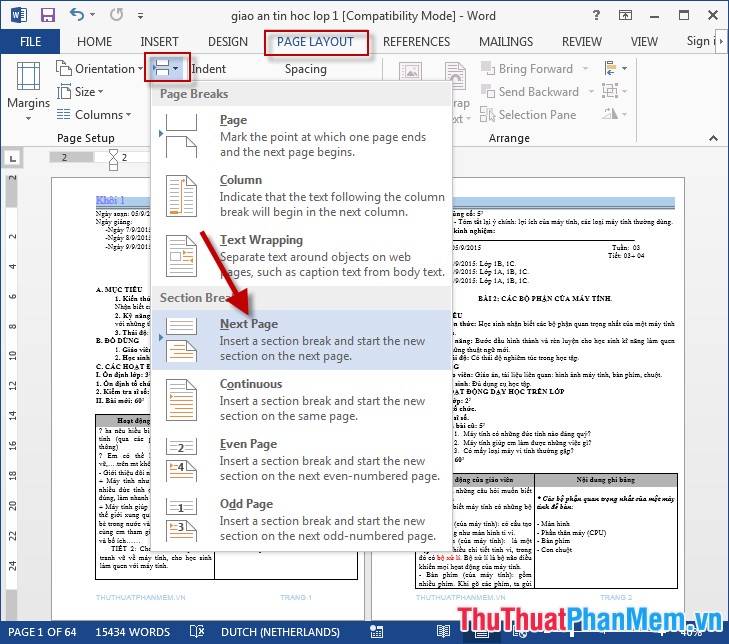Click the Word application icon

point(19,15)
